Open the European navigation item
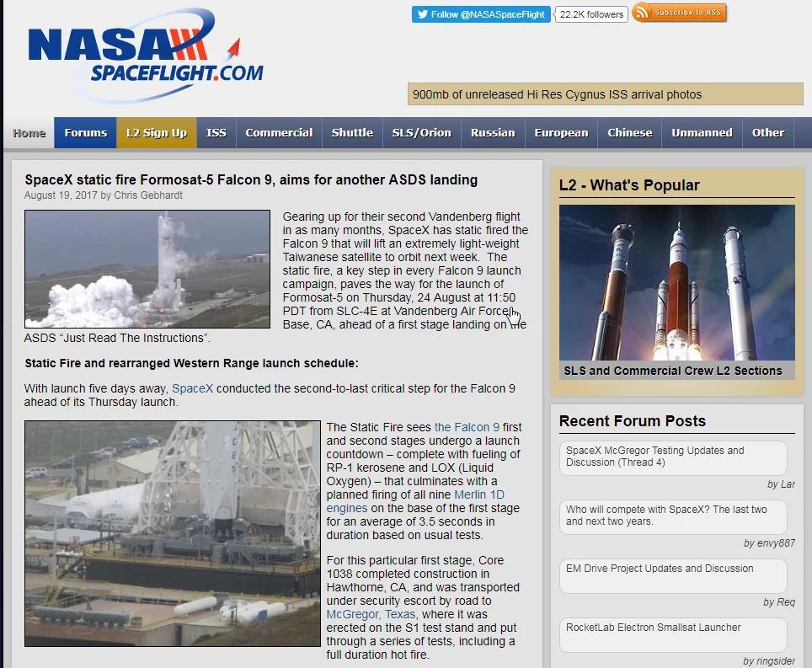 [x=561, y=133]
